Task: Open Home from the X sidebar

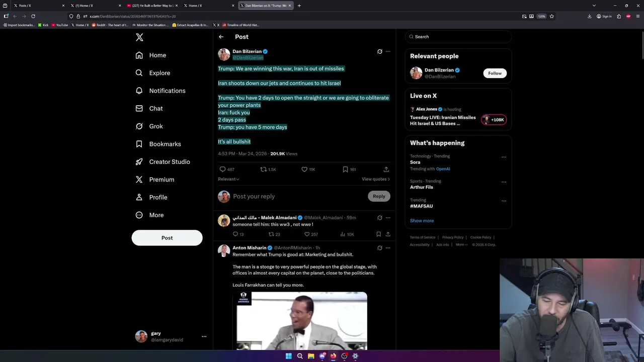Action: pos(151,55)
